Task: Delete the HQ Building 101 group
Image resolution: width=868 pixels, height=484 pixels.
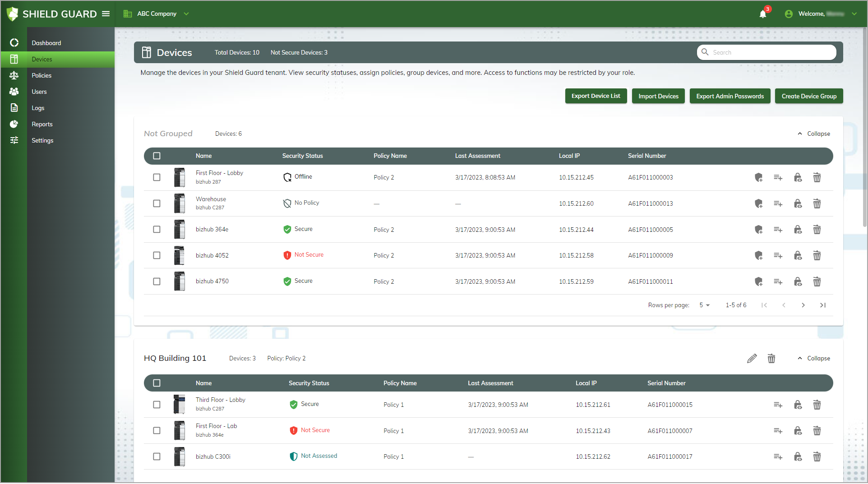Action: 771,359
